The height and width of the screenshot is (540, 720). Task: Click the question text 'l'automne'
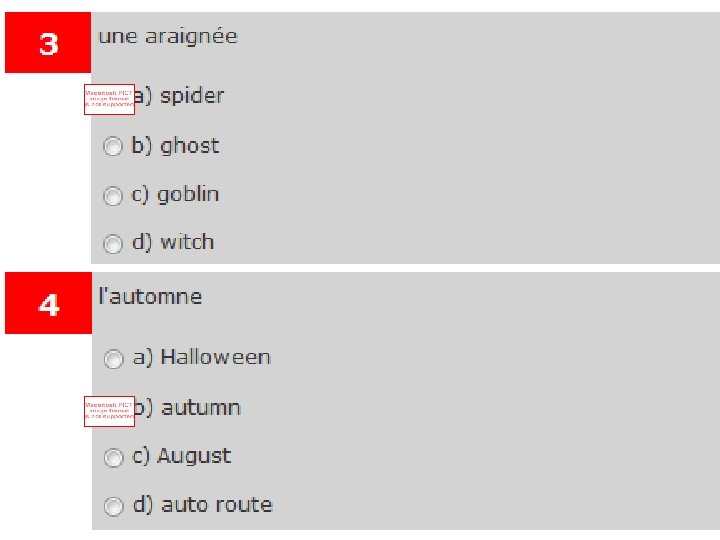(x=150, y=297)
